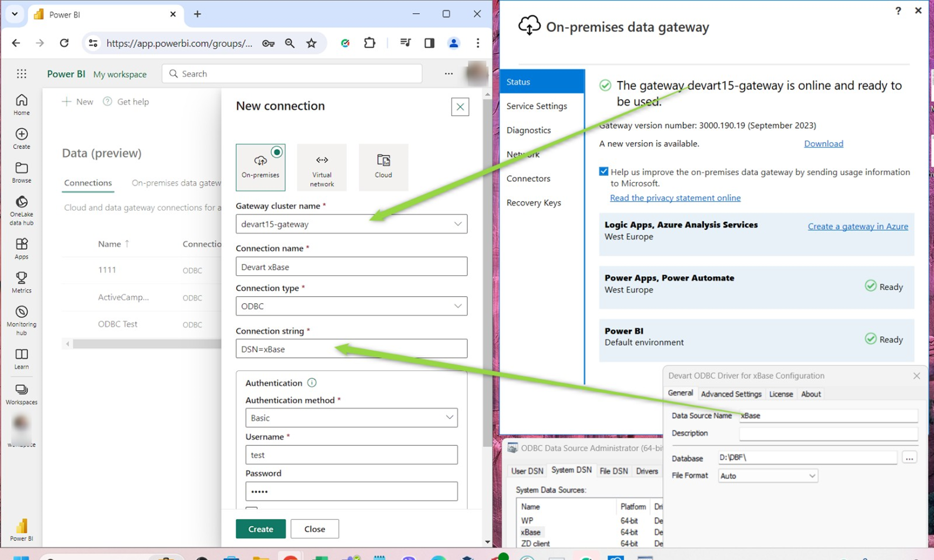The width and height of the screenshot is (934, 560).
Task: Browse for database folder with ellipsis button
Action: click(909, 458)
